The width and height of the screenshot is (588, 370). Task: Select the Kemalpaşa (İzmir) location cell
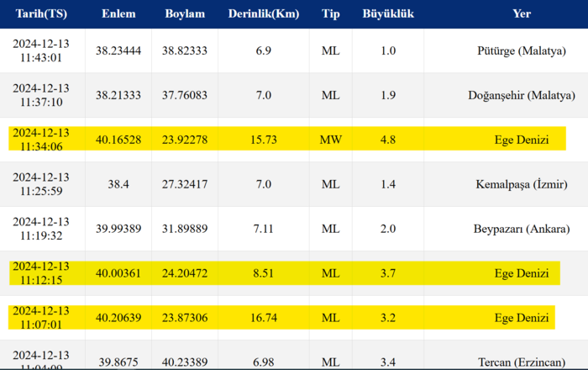[x=521, y=184]
